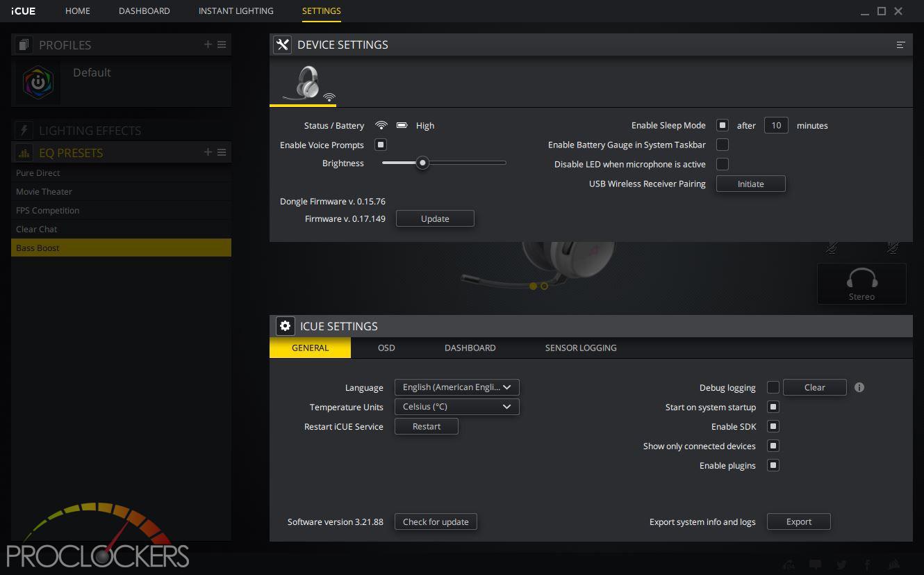Click the iCUE logo

pyautogui.click(x=24, y=11)
